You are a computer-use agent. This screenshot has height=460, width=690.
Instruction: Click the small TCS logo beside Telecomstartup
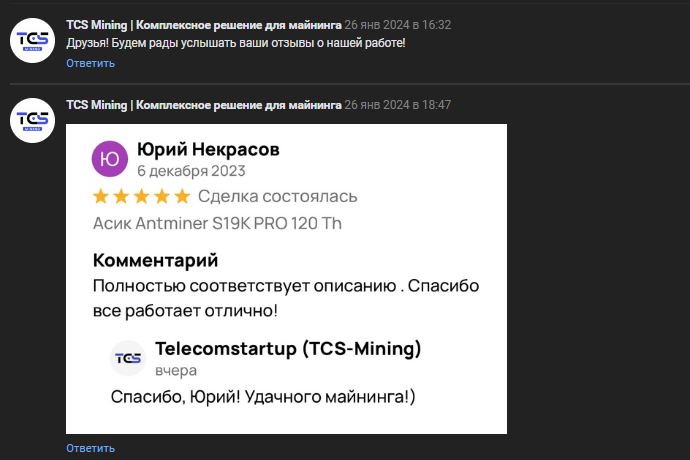click(128, 358)
